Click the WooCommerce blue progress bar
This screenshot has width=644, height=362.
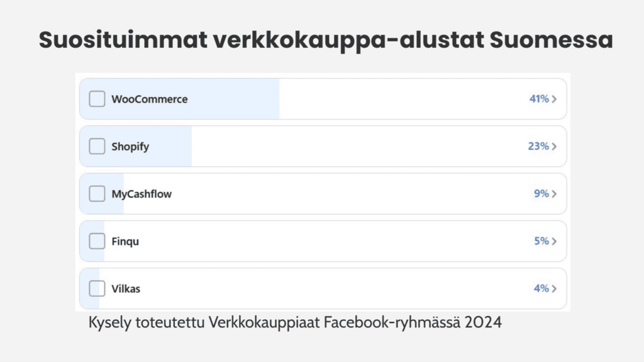click(179, 99)
